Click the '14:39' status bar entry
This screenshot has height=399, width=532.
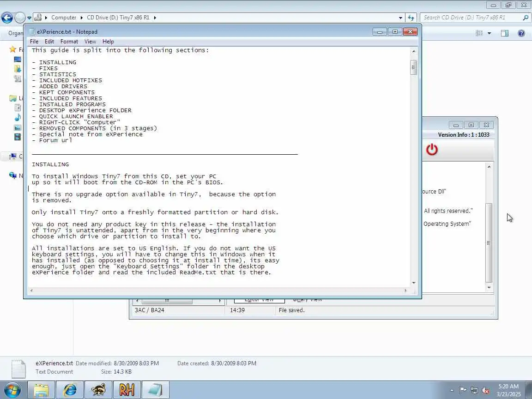[x=237, y=310]
